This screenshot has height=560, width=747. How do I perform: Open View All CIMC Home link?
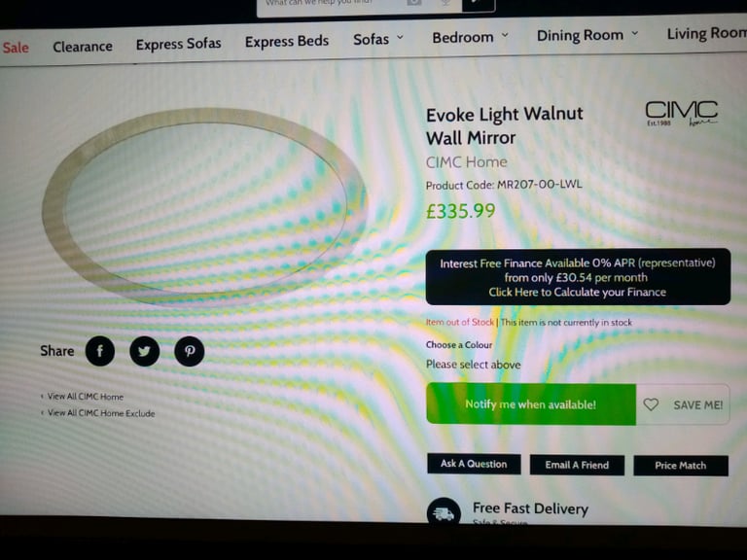point(85,397)
